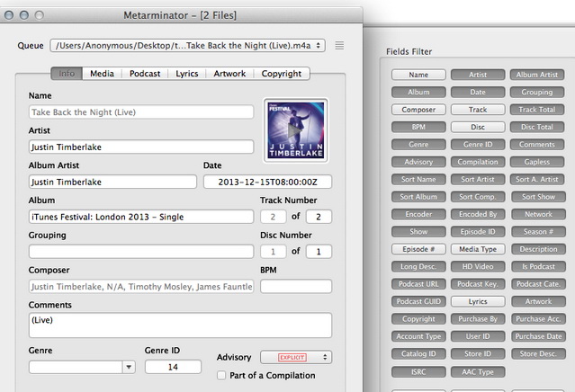This screenshot has width=575, height=392.
Task: Click the Podcast URL filter button
Action: (418, 284)
